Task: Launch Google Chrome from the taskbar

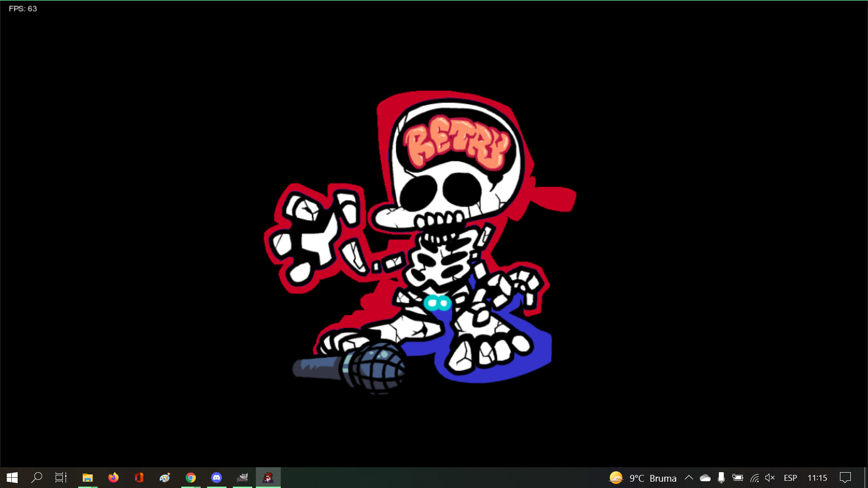Action: pyautogui.click(x=191, y=477)
